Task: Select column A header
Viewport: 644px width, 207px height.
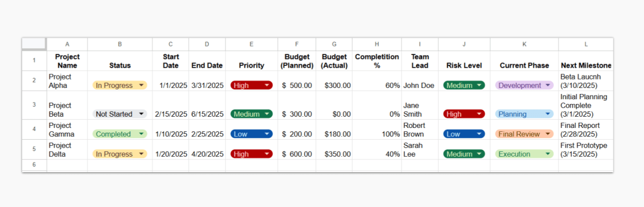Action: (x=67, y=44)
